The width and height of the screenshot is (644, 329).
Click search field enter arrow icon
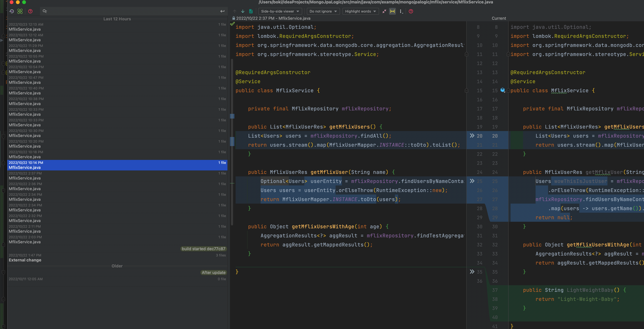point(222,11)
